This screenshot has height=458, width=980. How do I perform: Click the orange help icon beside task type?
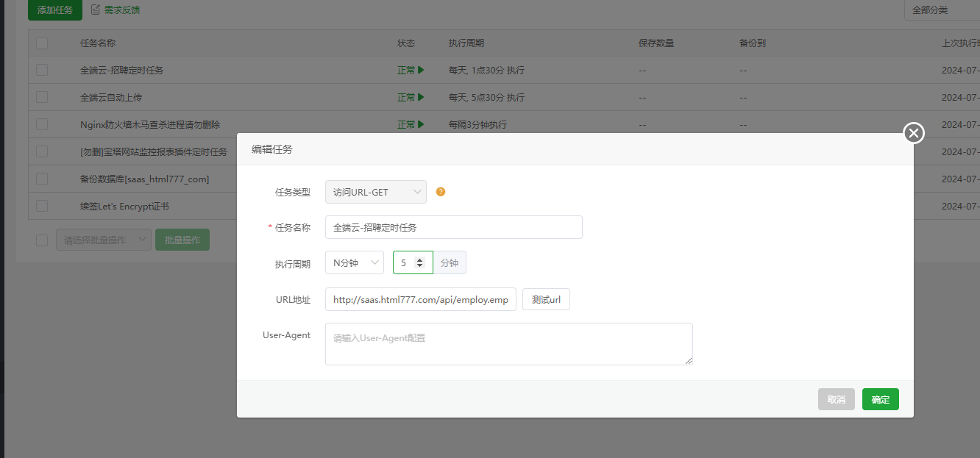(x=441, y=192)
